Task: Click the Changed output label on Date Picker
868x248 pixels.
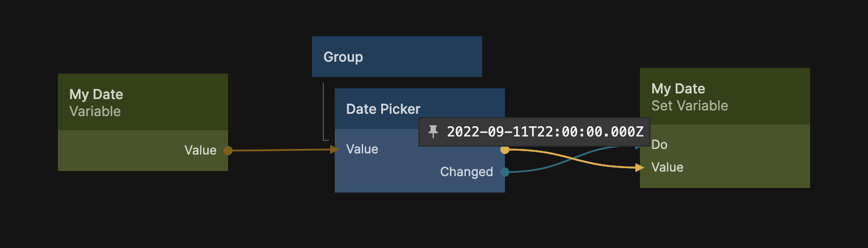Action: [x=466, y=172]
